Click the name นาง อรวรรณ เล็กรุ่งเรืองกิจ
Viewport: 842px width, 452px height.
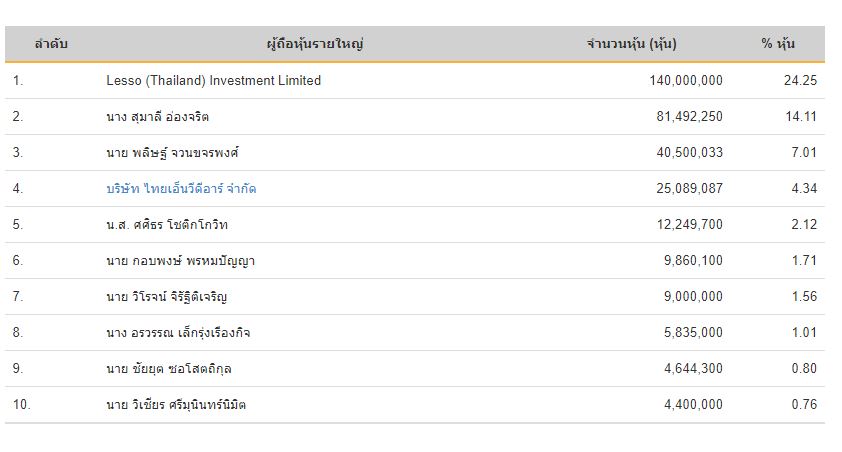[178, 332]
